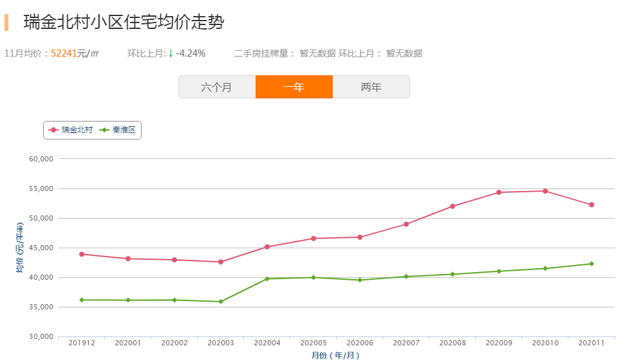Viewport: 629px width, 364px height.
Task: Click the 秦淮区 green point at 202004
Action: pyautogui.click(x=267, y=278)
